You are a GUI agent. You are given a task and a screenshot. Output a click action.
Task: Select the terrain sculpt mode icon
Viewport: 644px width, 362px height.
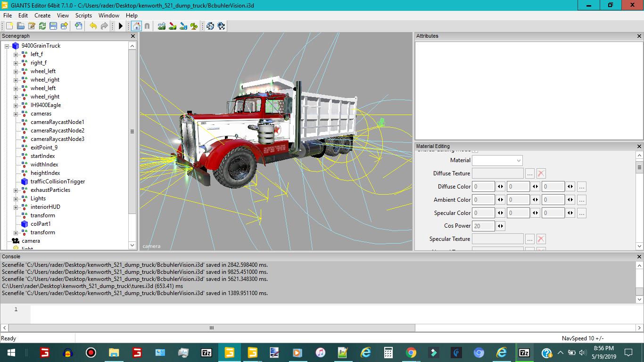162,26
